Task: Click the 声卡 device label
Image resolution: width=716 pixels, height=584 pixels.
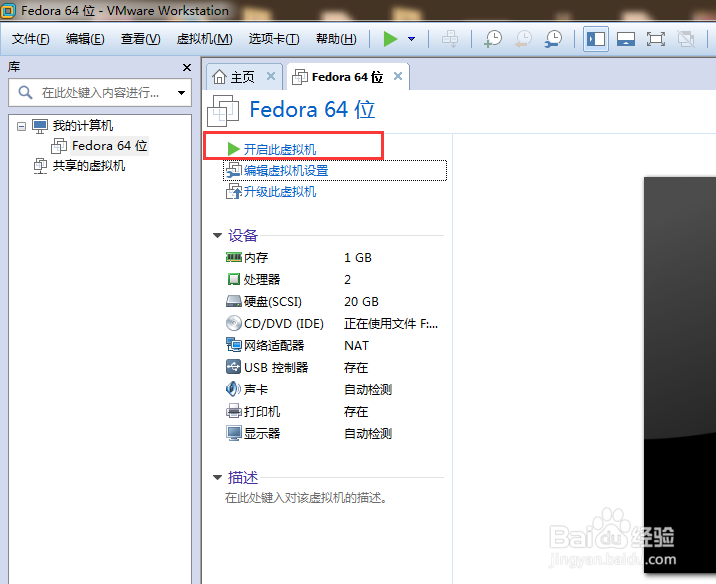Action: [256, 389]
